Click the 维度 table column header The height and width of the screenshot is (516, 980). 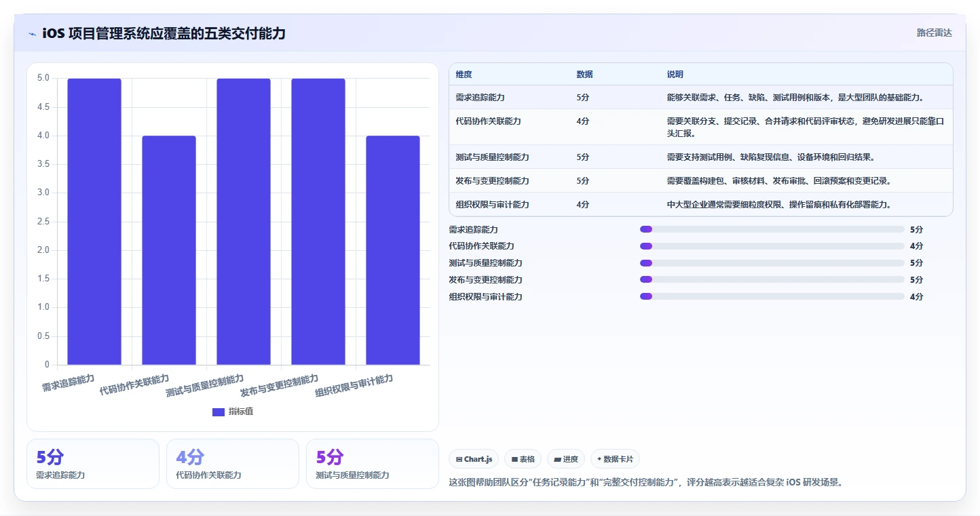click(464, 75)
